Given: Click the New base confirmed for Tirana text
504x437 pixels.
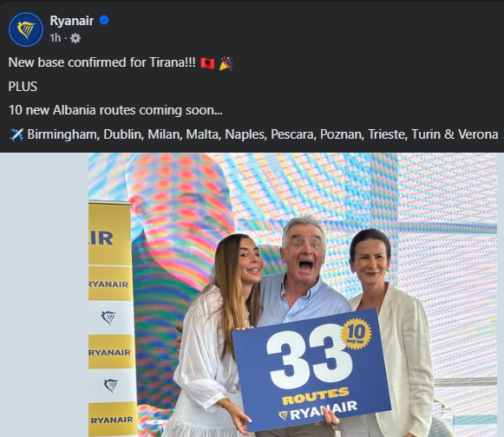Looking at the screenshot, I should [101, 62].
